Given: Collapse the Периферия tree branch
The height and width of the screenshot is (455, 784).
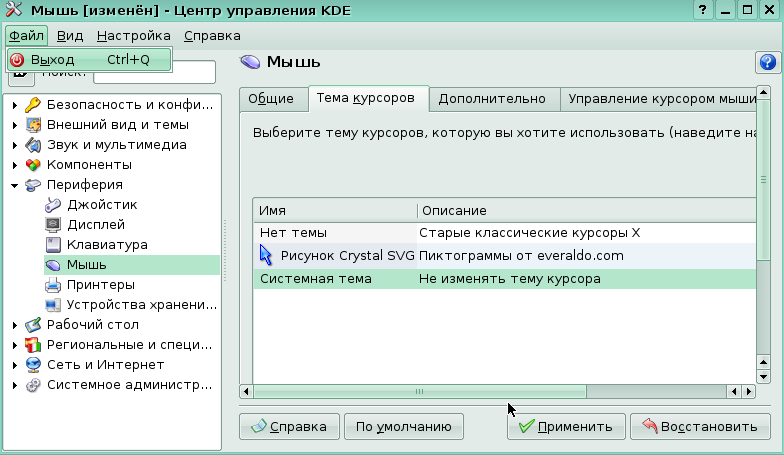Looking at the screenshot, I should pyautogui.click(x=14, y=185).
